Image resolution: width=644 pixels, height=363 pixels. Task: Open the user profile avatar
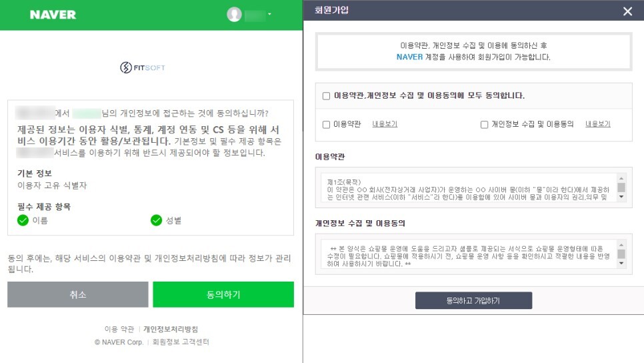click(234, 15)
